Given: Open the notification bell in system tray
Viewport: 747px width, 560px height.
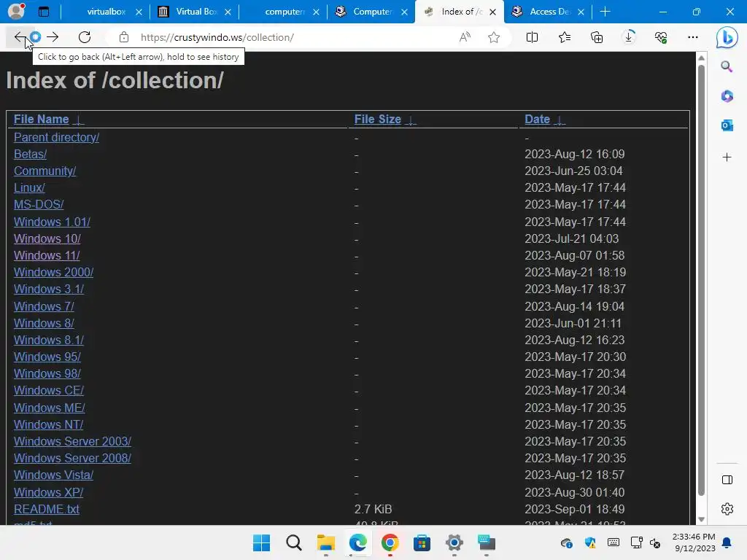Looking at the screenshot, I should (727, 542).
